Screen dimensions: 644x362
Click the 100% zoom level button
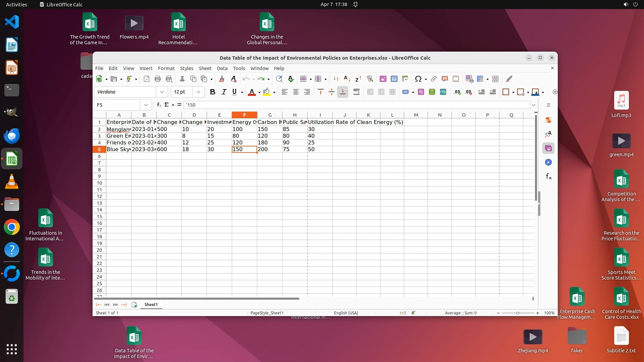[549, 313]
